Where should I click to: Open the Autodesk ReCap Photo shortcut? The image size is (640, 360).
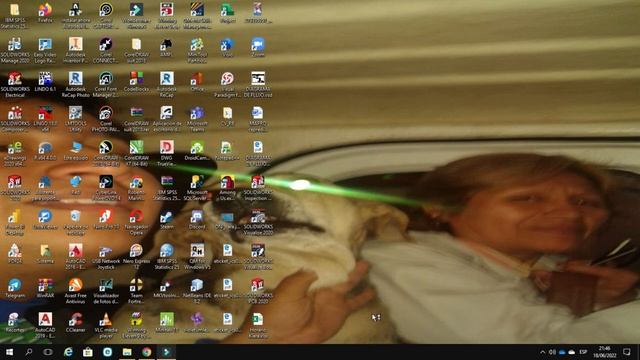click(x=76, y=84)
